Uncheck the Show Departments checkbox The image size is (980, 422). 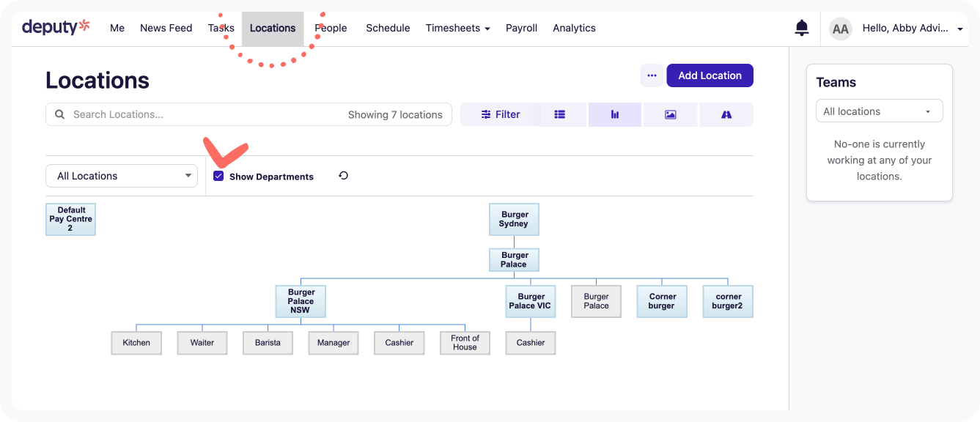[218, 176]
